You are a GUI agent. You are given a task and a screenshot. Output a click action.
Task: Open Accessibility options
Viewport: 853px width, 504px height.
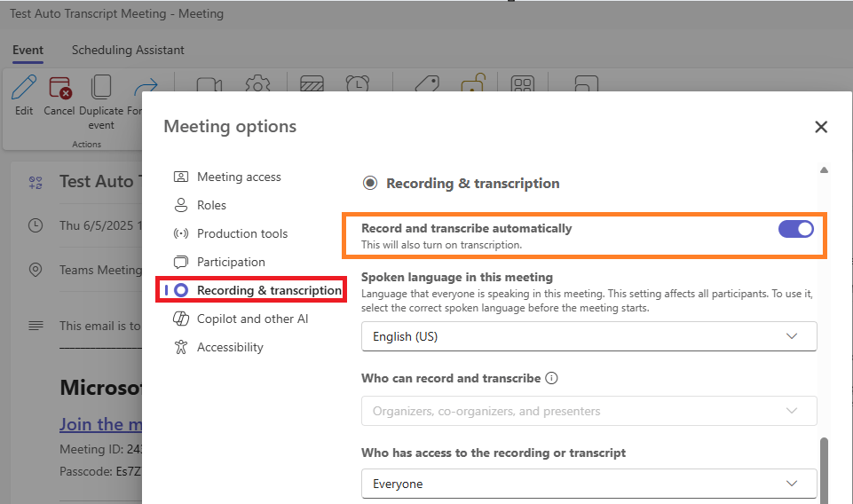pyautogui.click(x=230, y=347)
